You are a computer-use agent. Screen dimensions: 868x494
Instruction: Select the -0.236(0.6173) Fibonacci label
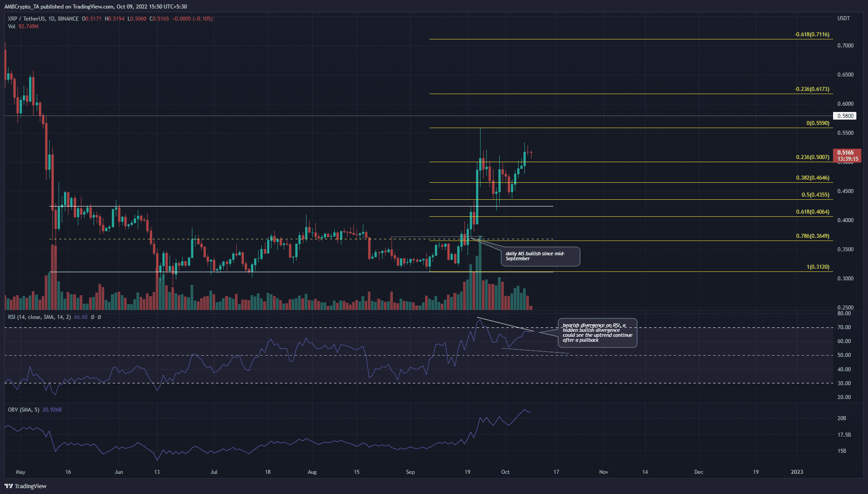[x=812, y=89]
